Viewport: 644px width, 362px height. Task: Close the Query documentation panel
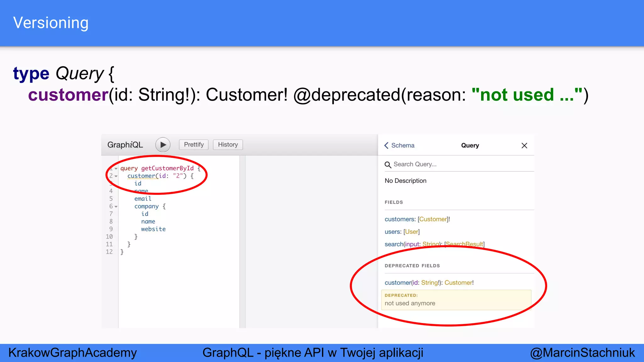[x=524, y=145]
